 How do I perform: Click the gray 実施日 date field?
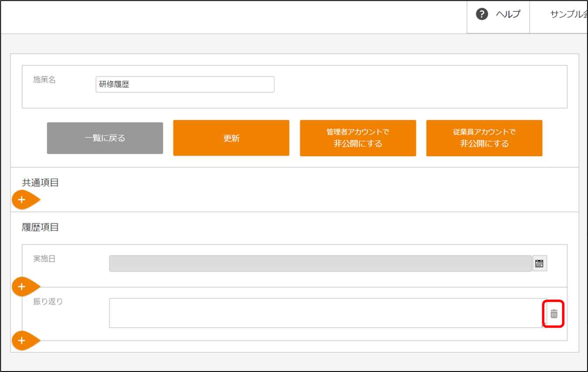point(320,263)
